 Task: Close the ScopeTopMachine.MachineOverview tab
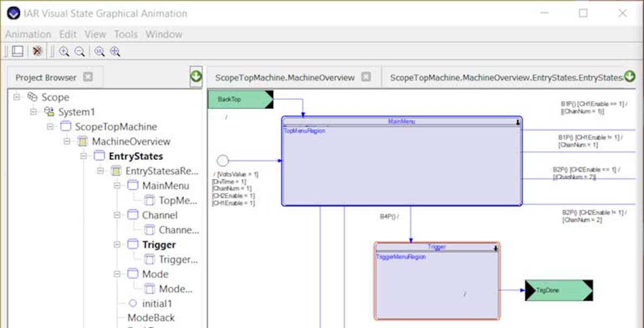click(366, 77)
